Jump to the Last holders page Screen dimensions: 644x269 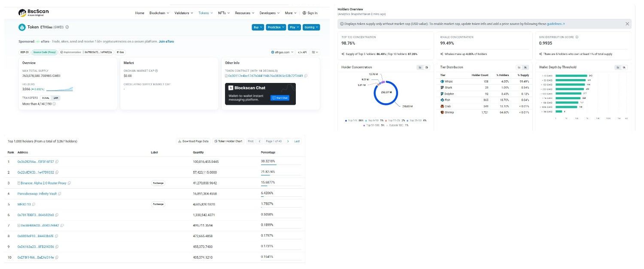coord(297,141)
